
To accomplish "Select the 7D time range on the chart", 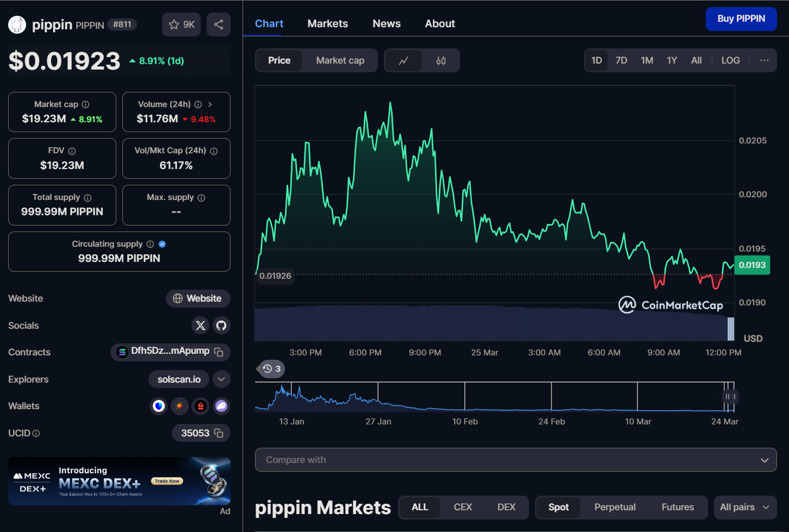I will pos(621,60).
